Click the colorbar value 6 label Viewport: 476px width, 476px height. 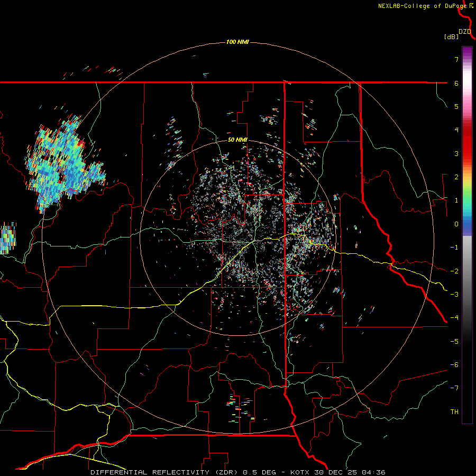click(456, 83)
